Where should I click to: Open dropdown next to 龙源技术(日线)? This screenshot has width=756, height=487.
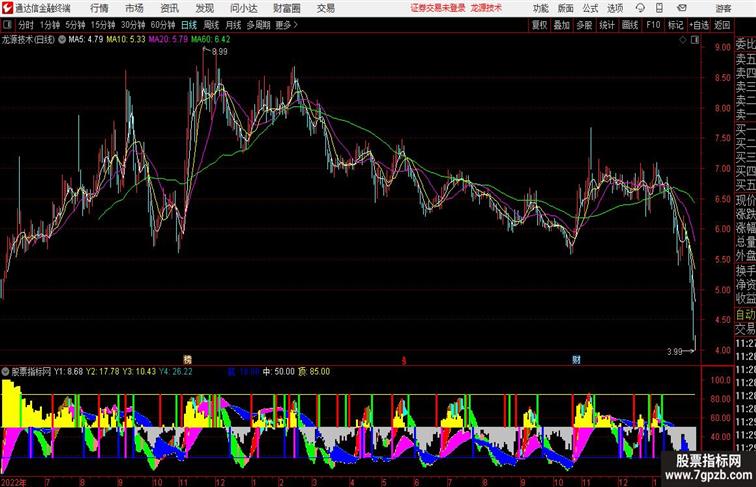pos(62,40)
